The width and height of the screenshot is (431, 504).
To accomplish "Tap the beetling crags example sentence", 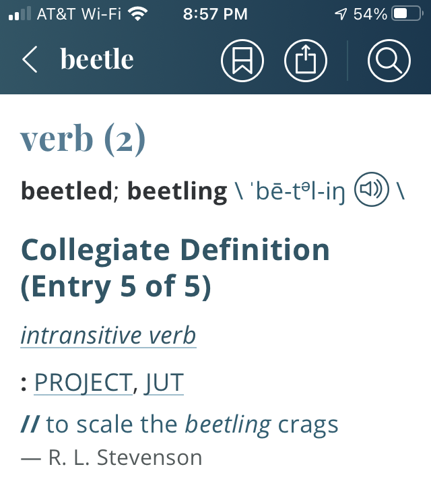I will [180, 424].
